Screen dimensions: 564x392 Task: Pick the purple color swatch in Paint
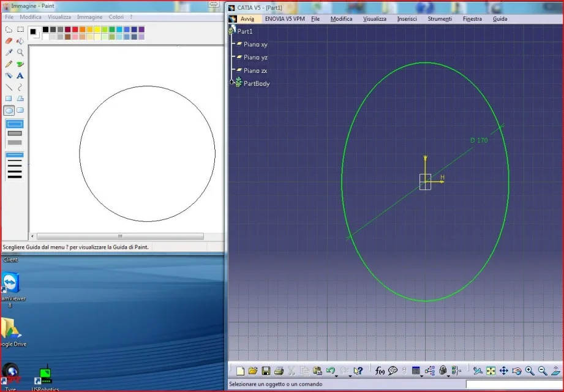click(x=141, y=29)
